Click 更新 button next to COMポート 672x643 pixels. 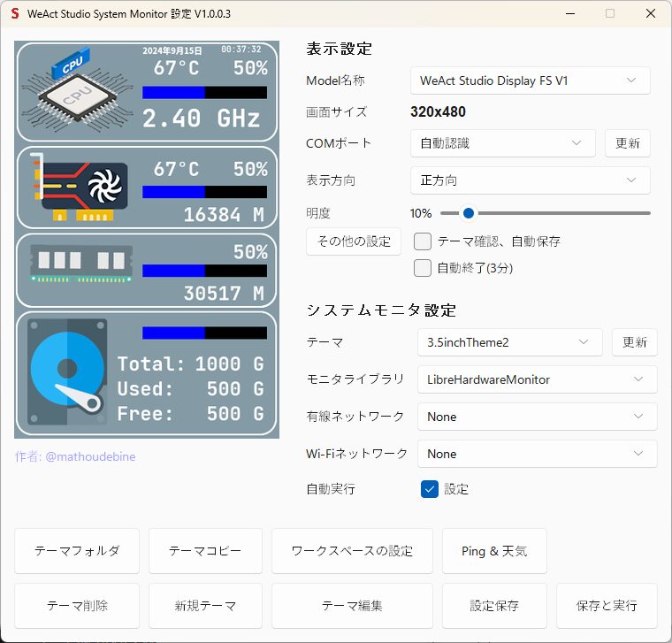pyautogui.click(x=628, y=143)
